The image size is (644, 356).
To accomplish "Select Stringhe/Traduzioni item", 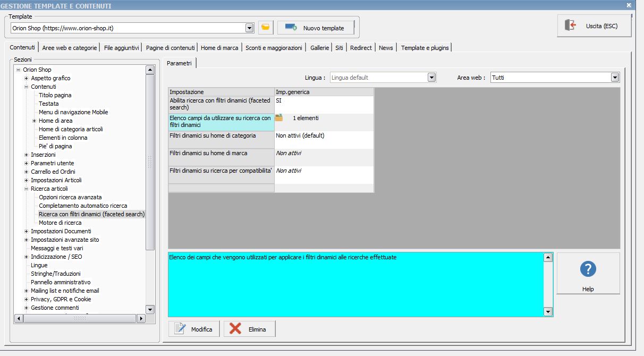I will 56,274.
